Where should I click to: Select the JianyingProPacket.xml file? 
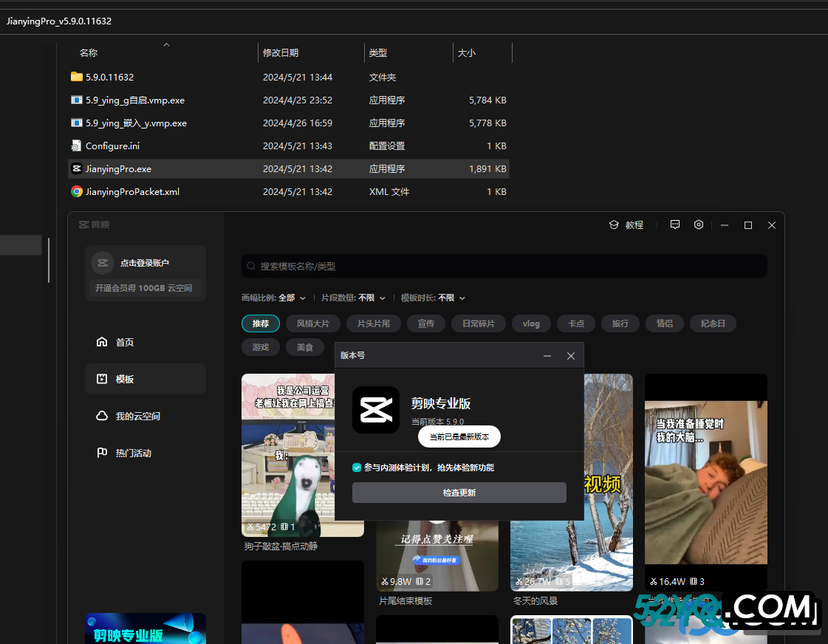[132, 191]
